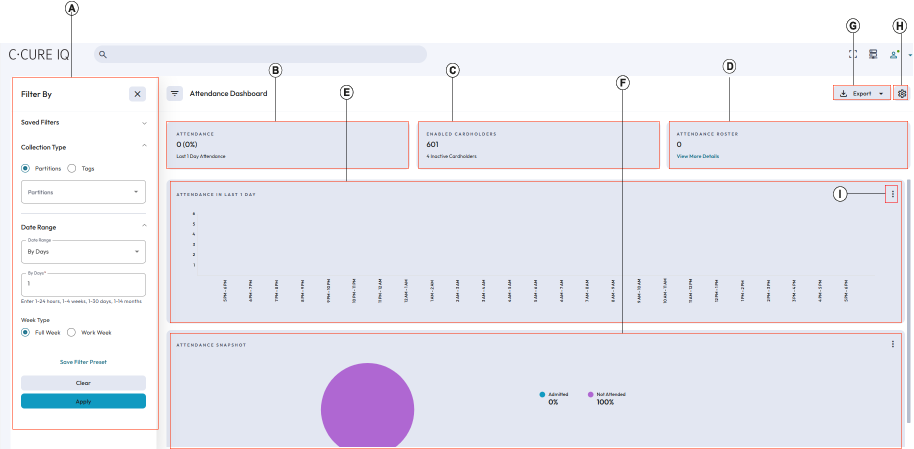
Task: Select the Full Week radio option
Action: tap(26, 332)
